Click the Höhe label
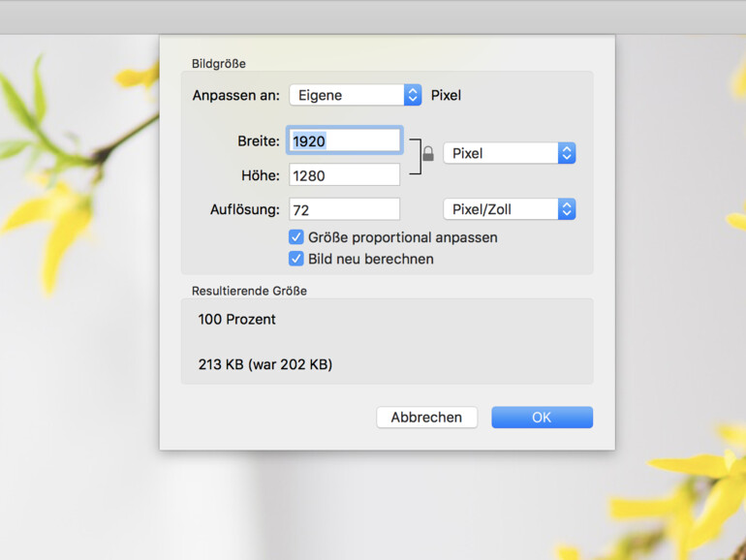 pos(261,175)
